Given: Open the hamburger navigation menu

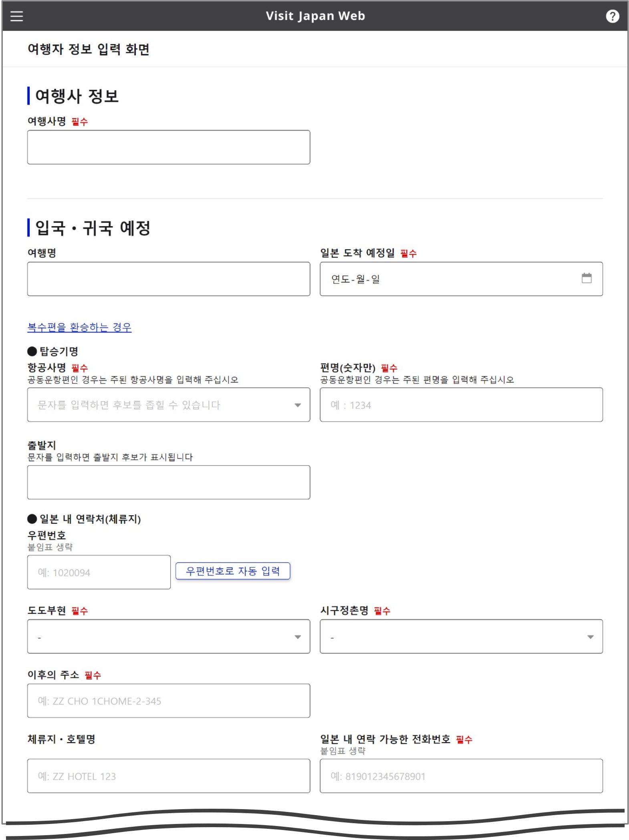Looking at the screenshot, I should coord(16,16).
